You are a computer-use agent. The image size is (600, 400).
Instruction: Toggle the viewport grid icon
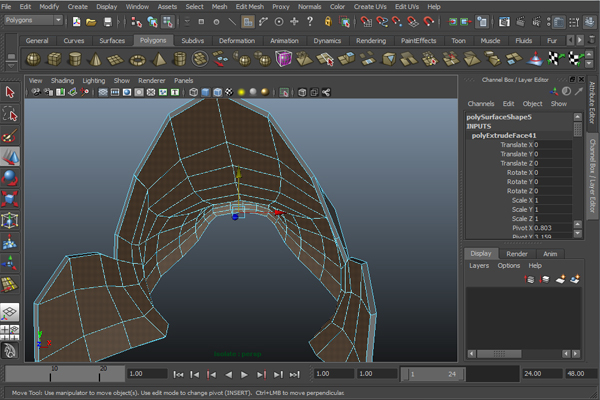point(103,92)
